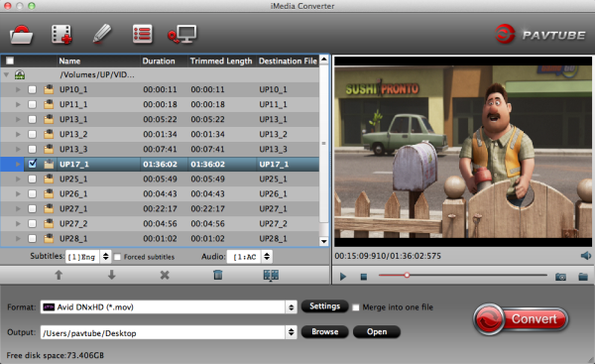This screenshot has height=364, width=595.
Task: Enable Forced subtitles checkbox
Action: [118, 257]
